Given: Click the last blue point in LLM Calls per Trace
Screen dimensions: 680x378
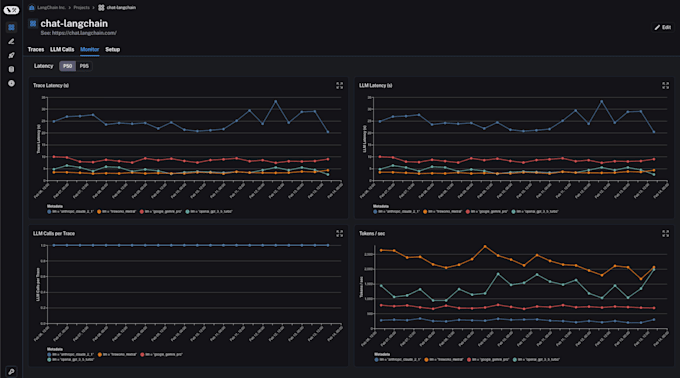Looking at the screenshot, I should click(x=328, y=245).
